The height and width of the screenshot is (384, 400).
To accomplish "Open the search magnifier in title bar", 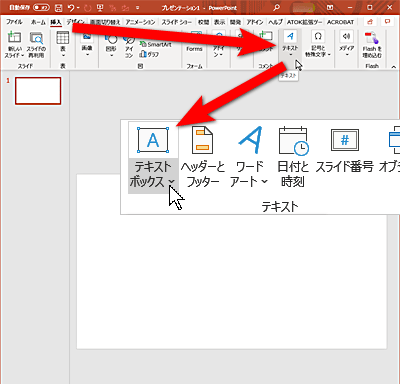I will click(276, 7).
